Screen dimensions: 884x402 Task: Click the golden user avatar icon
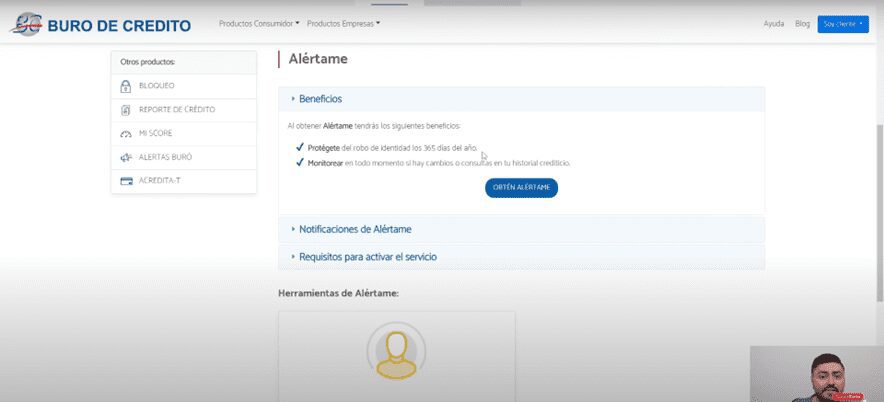[395, 352]
